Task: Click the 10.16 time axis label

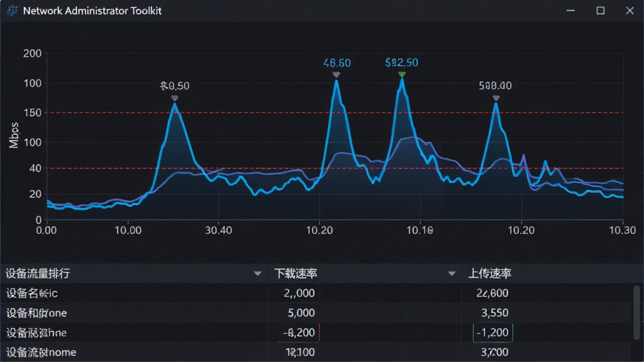Action: pyautogui.click(x=419, y=230)
